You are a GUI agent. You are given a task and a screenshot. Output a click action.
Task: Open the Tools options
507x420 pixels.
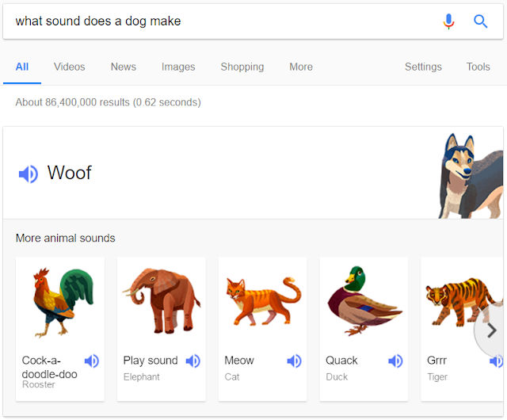pos(478,67)
